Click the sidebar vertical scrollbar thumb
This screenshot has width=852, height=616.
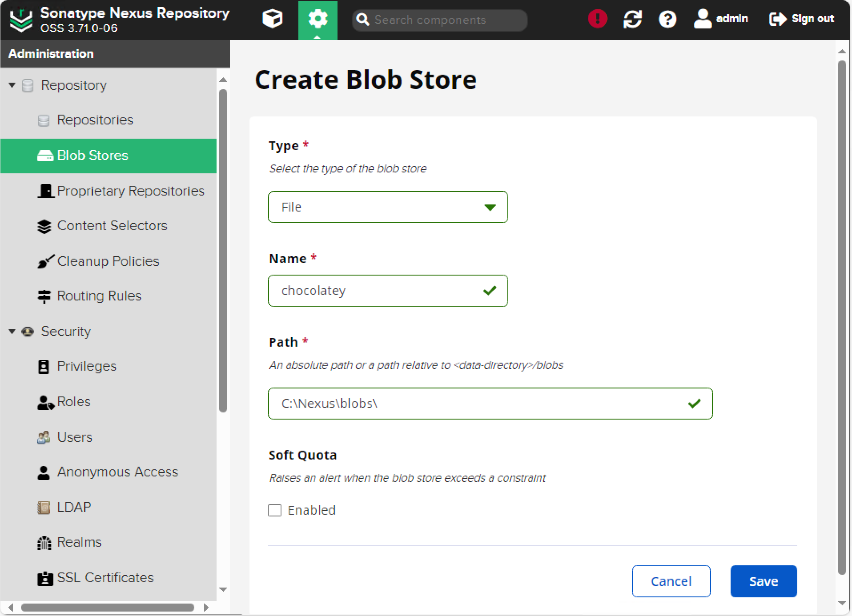point(223,251)
